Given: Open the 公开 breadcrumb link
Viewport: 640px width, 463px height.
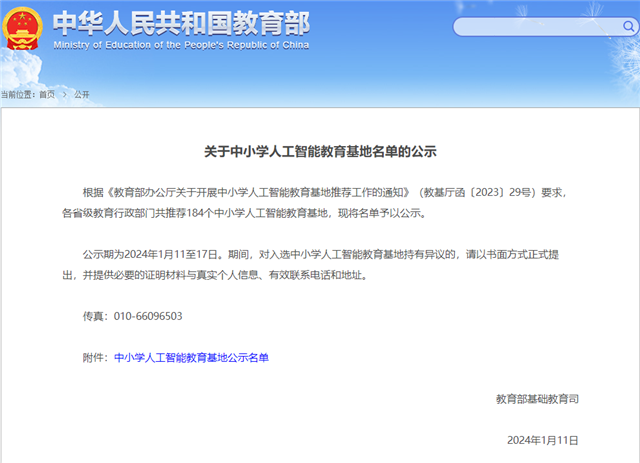Looking at the screenshot, I should click(x=82, y=94).
